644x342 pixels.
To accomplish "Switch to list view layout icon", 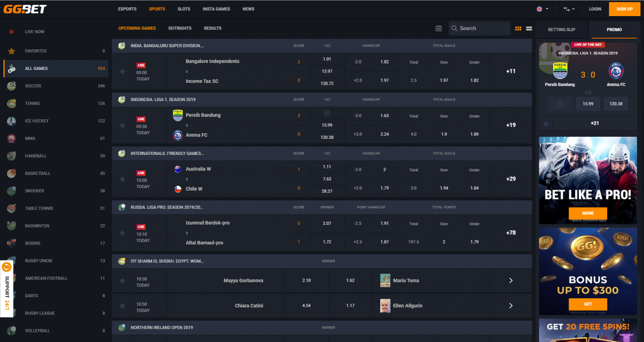I will click(529, 29).
